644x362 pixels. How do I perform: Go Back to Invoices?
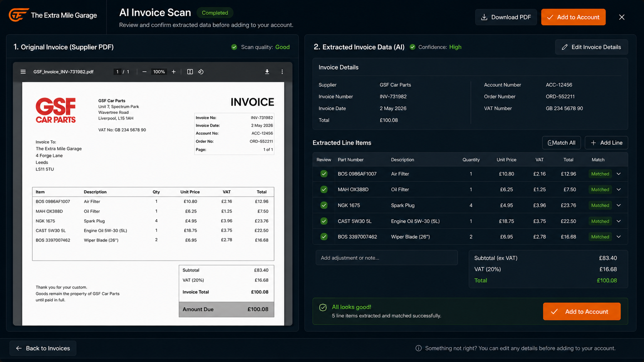click(x=43, y=348)
